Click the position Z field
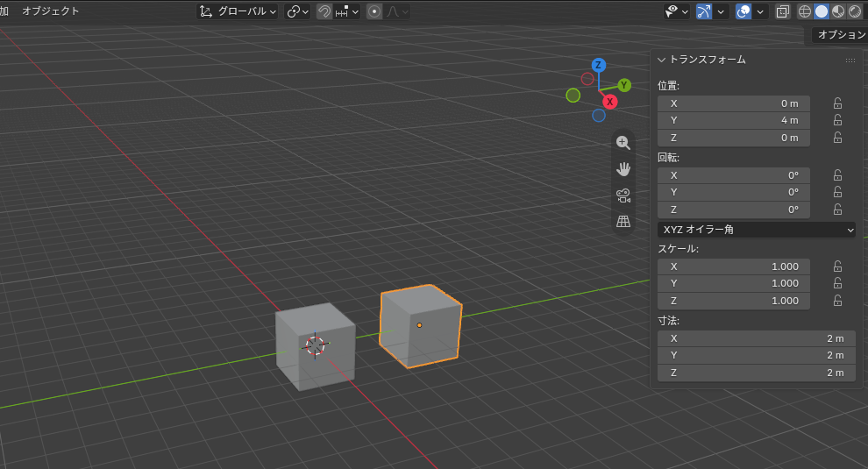This screenshot has width=868, height=469. pos(734,138)
